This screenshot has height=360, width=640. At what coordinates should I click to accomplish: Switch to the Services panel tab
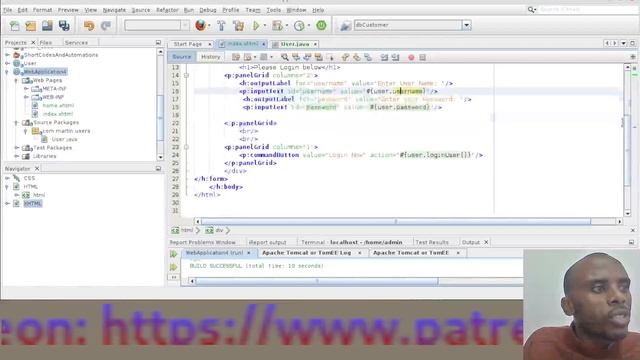pos(76,42)
